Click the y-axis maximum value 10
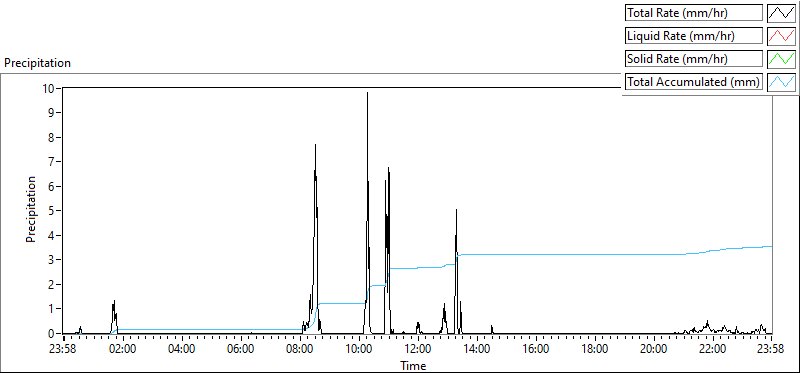Viewport: 800px width, 373px height. coord(48,88)
